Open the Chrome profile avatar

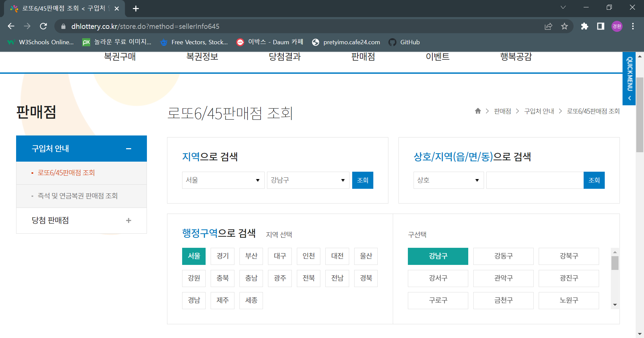pos(617,26)
